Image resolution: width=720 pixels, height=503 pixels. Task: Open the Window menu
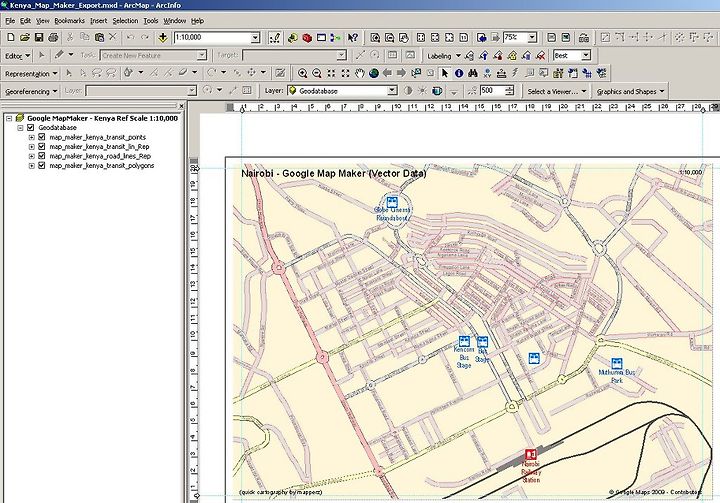pos(174,21)
